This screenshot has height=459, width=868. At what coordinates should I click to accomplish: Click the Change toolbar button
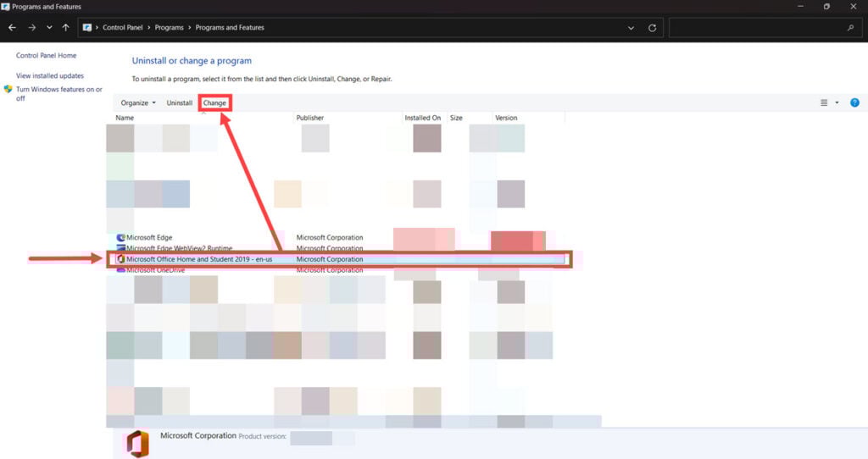pyautogui.click(x=214, y=102)
